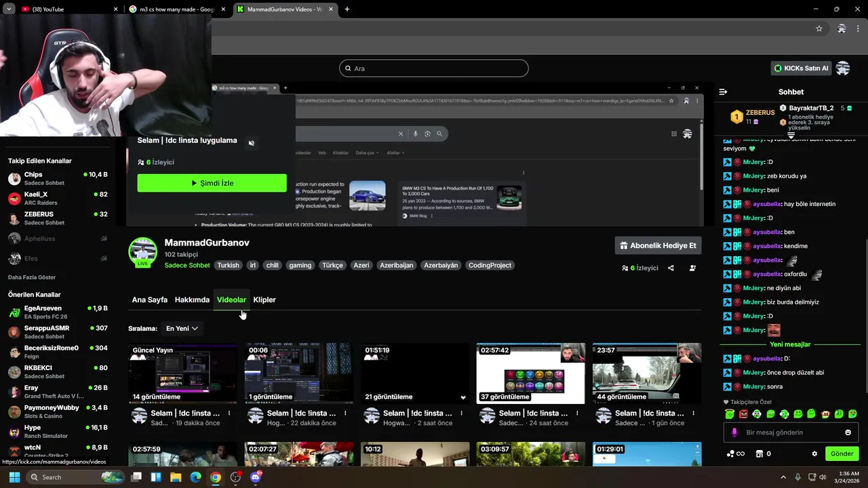Switch to Ana Sayfa tab
The width and height of the screenshot is (868, 488).
tap(149, 300)
